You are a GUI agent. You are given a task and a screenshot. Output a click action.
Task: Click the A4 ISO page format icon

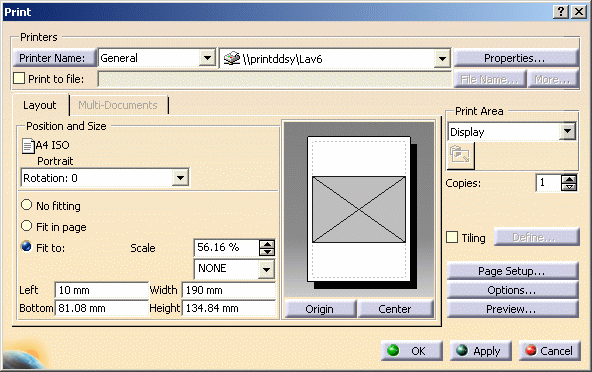[x=28, y=146]
